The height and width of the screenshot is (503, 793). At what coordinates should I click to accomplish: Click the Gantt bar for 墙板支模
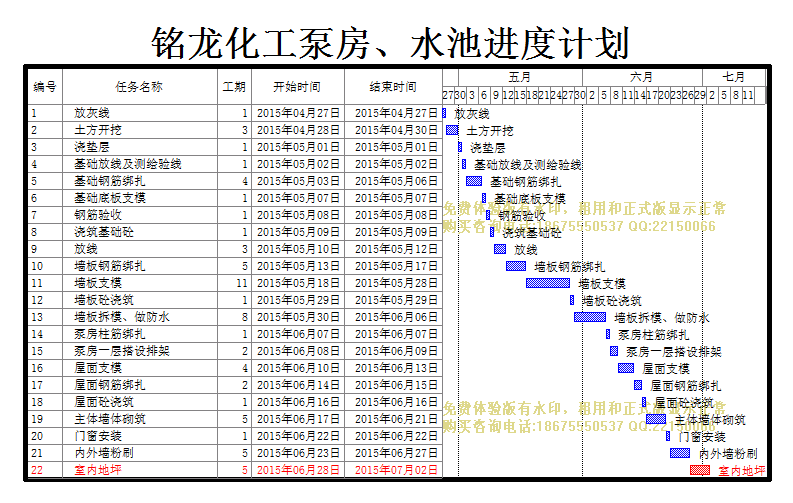click(x=548, y=283)
